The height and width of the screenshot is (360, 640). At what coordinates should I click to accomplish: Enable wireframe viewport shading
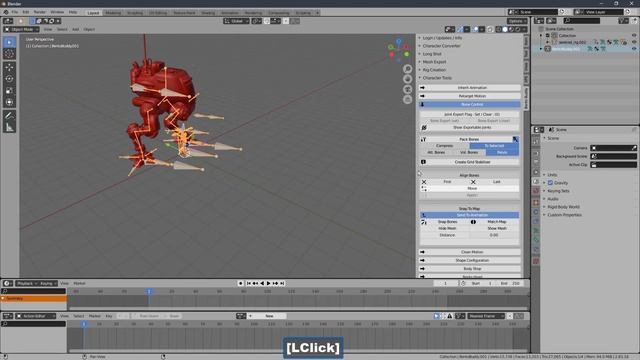click(498, 29)
